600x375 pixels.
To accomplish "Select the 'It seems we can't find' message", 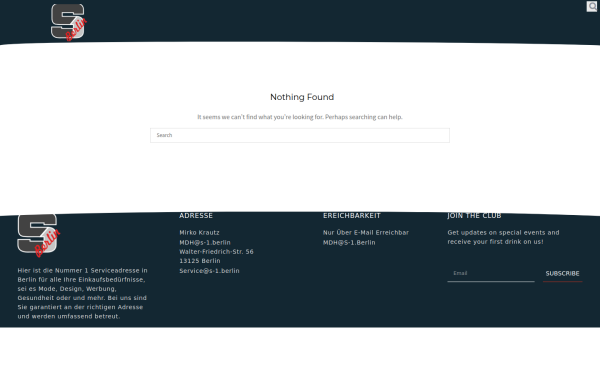I will coord(300,117).
